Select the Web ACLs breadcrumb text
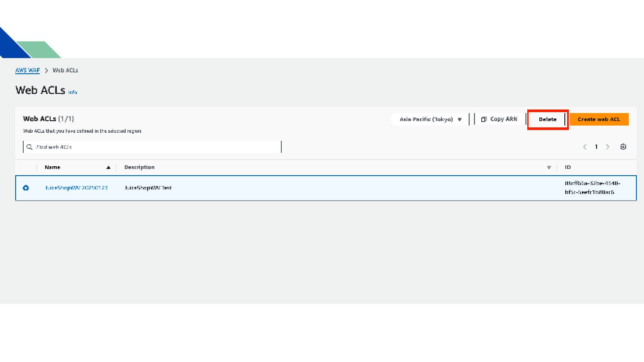 [65, 71]
